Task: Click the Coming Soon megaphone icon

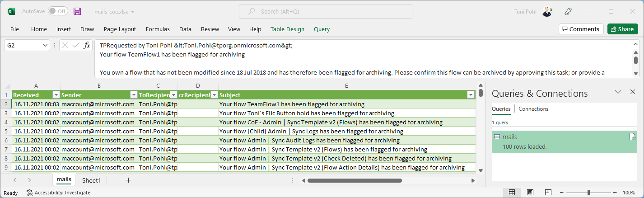Action: pos(569,11)
